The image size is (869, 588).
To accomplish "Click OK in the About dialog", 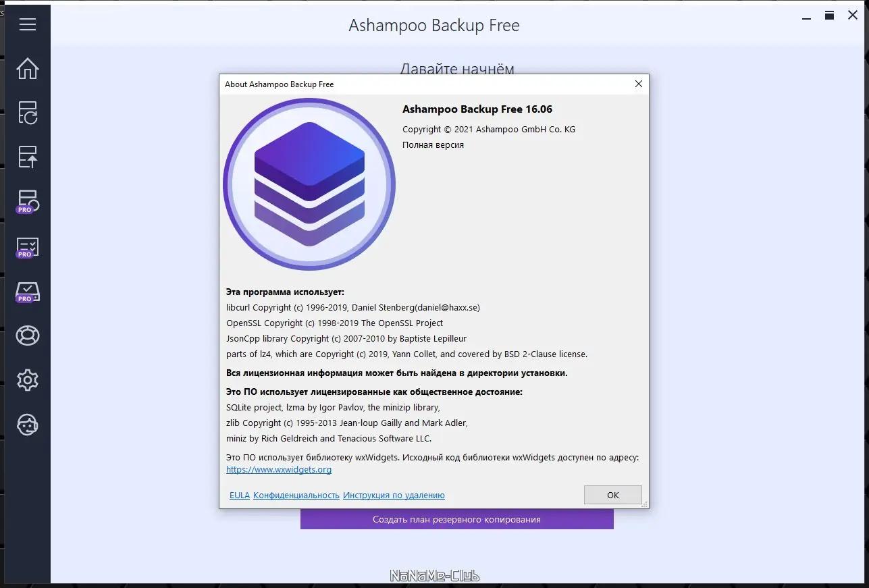I will [613, 495].
